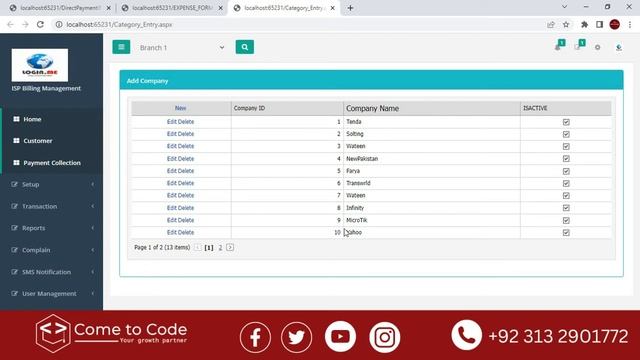
Task: Open the tab search dropdown arrow
Action: 564,7
